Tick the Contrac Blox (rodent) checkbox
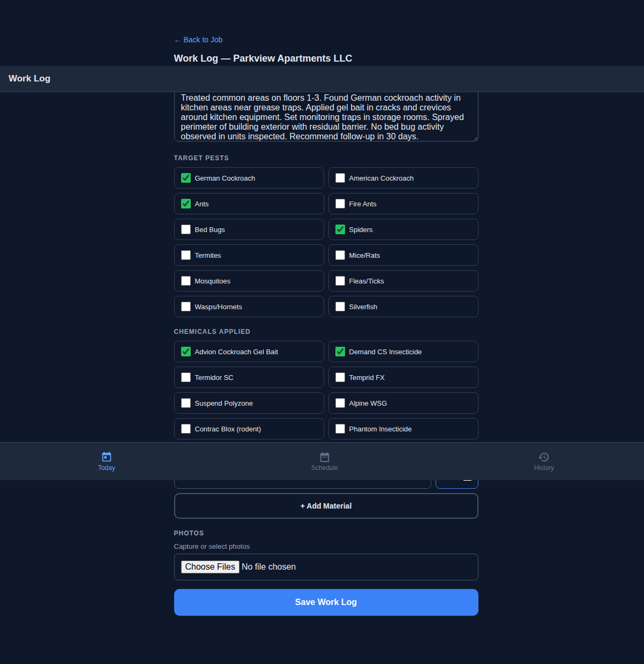The image size is (644, 664). pos(186,429)
